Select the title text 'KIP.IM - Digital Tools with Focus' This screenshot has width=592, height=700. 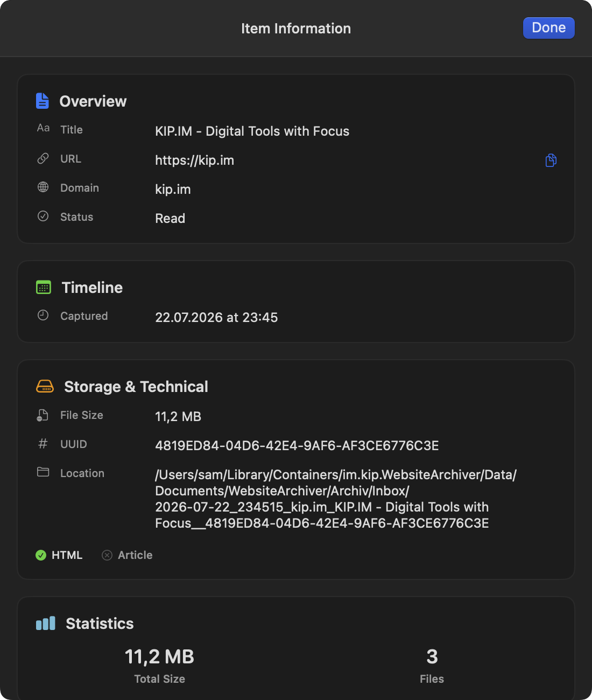[252, 131]
